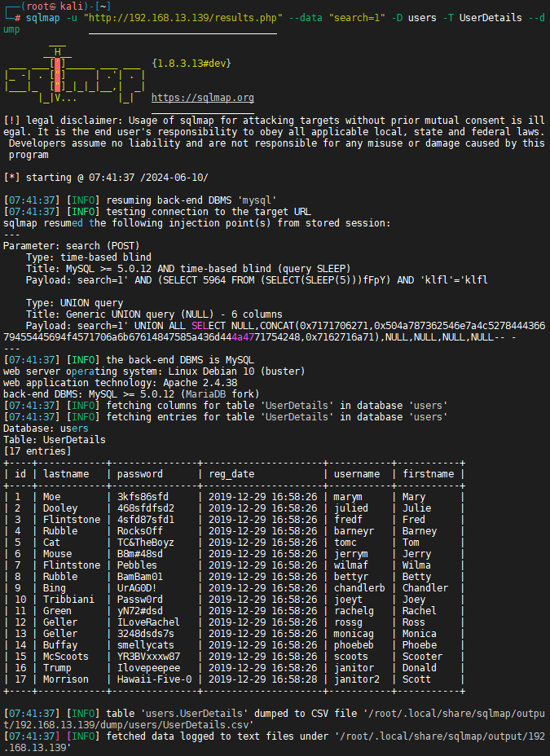Image resolution: width=550 pixels, height=756 pixels.
Task: Click lastname Morrison
Action: tap(66, 679)
